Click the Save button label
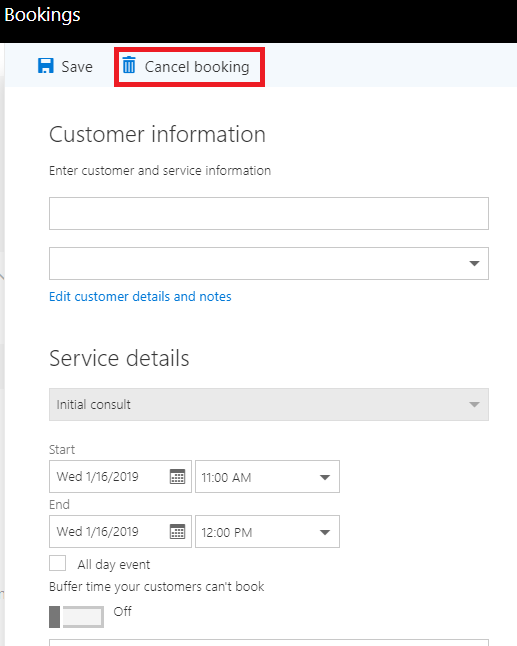 coord(77,67)
